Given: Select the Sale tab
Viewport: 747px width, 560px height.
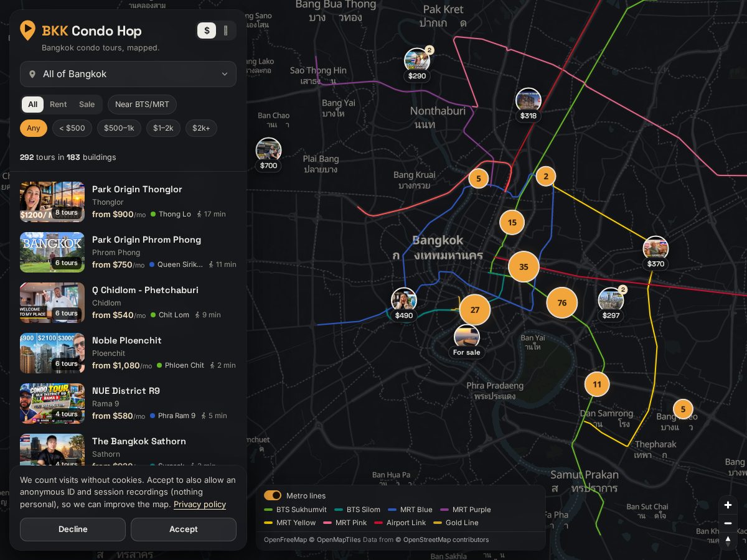Looking at the screenshot, I should click(87, 105).
